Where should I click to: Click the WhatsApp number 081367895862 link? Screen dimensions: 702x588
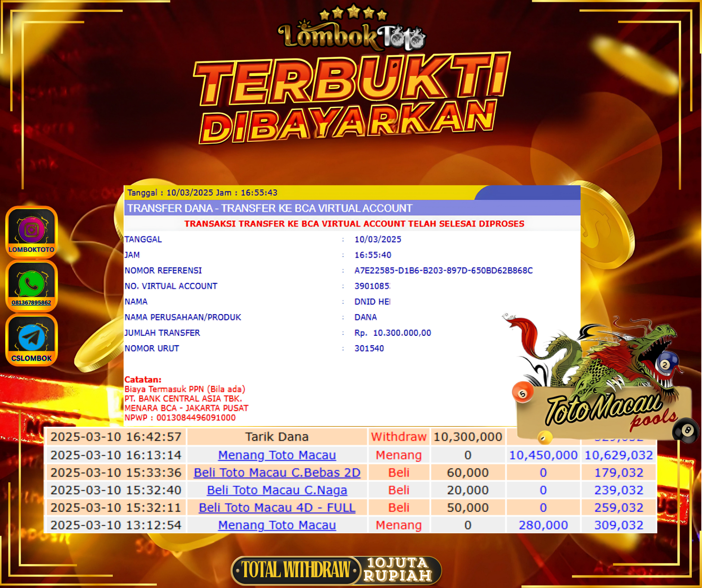tap(31, 303)
